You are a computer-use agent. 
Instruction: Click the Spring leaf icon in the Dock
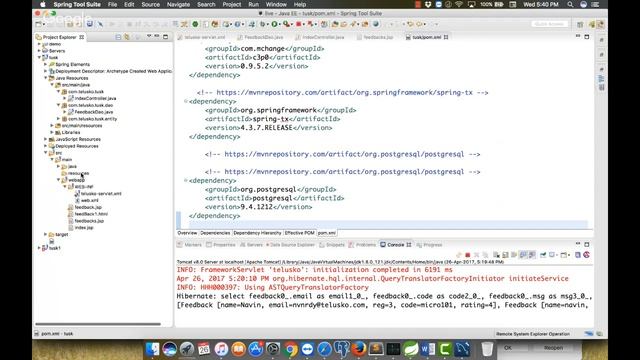coord(411,349)
